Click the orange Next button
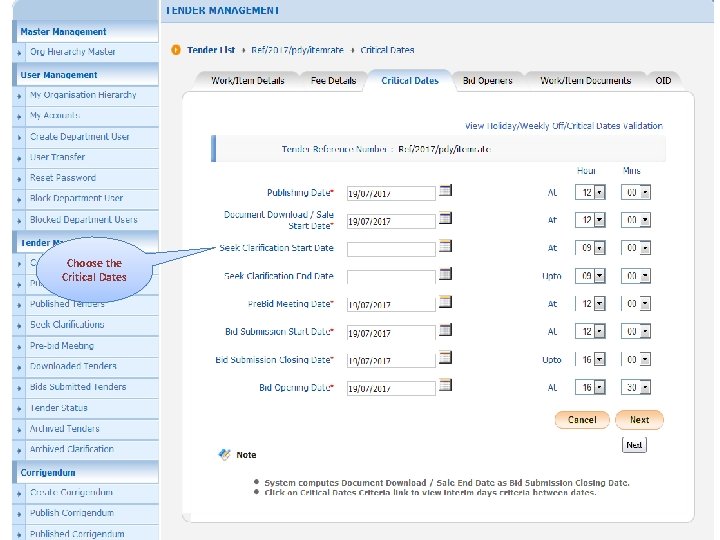 pyautogui.click(x=639, y=420)
